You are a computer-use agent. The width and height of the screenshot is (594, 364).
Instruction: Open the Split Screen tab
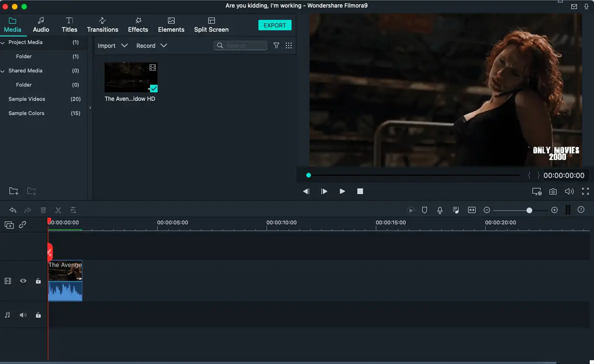click(x=212, y=25)
